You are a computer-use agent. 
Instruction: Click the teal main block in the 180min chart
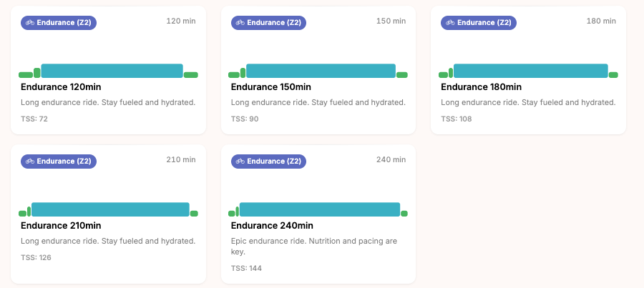pos(530,71)
